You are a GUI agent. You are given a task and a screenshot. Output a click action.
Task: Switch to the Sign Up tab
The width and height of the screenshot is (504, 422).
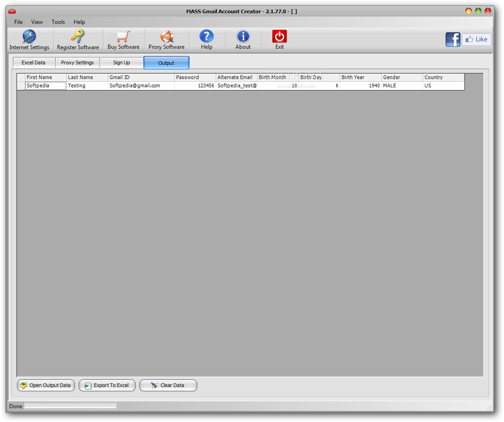click(x=121, y=63)
